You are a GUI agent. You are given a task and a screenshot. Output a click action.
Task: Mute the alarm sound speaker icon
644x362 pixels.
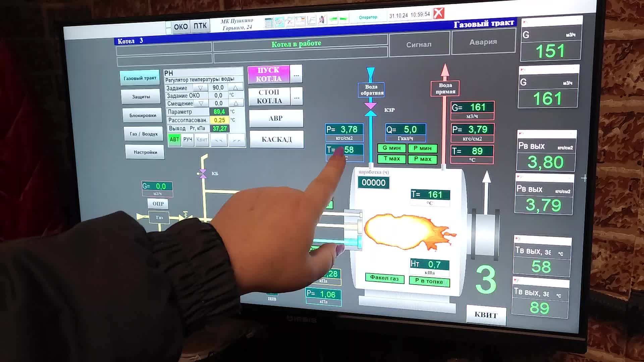(x=322, y=19)
